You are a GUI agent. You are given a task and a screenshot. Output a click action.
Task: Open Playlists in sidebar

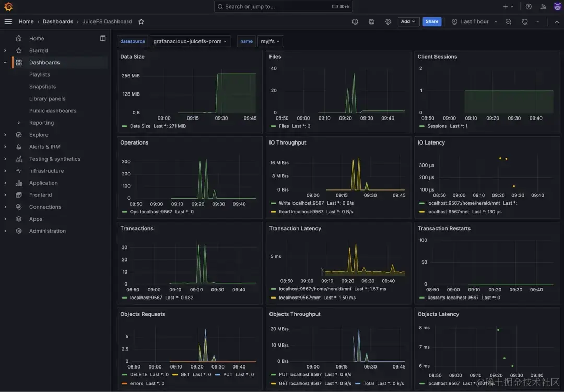pyautogui.click(x=40, y=75)
